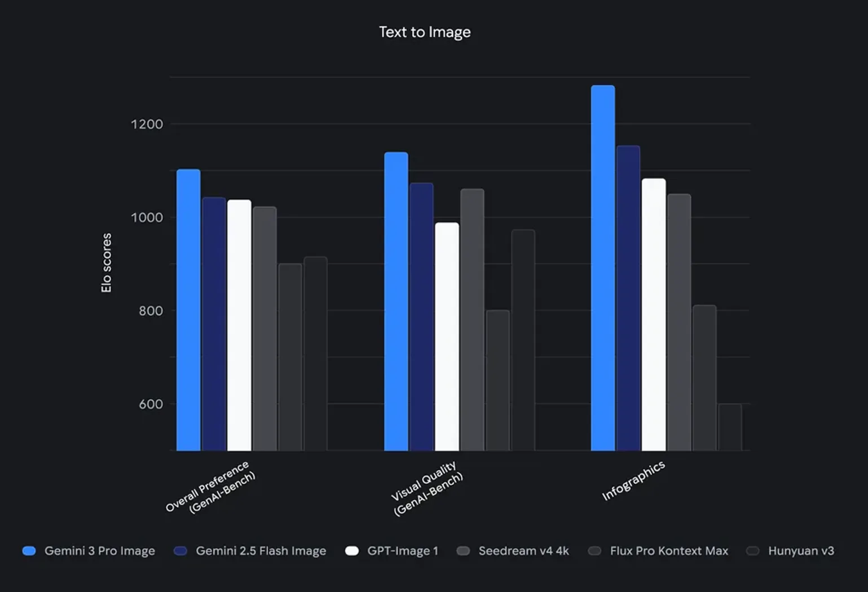The image size is (868, 592).
Task: Click the bright blue bar in Overall Preference
Action: 188,310
